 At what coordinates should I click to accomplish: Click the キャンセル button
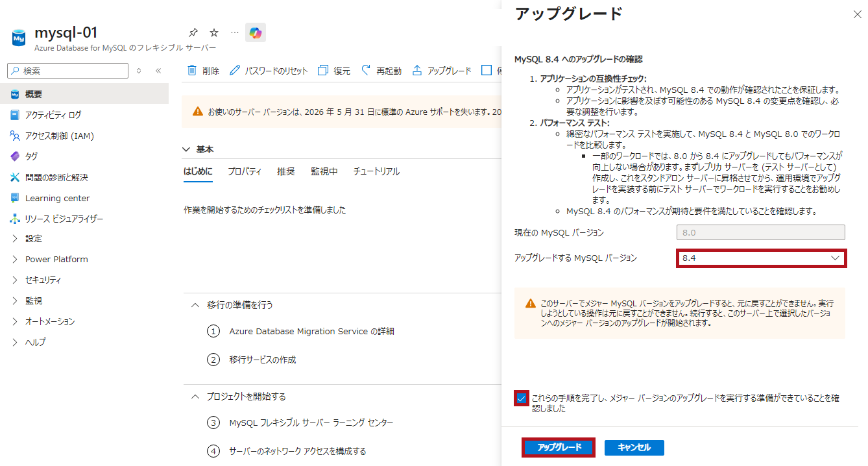pyautogui.click(x=634, y=447)
